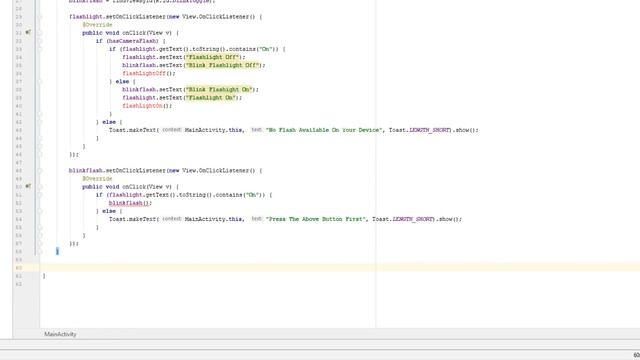640x360 pixels.
Task: Click the flashlight.setText("Flashlight On") statement
Action: coord(182,98)
